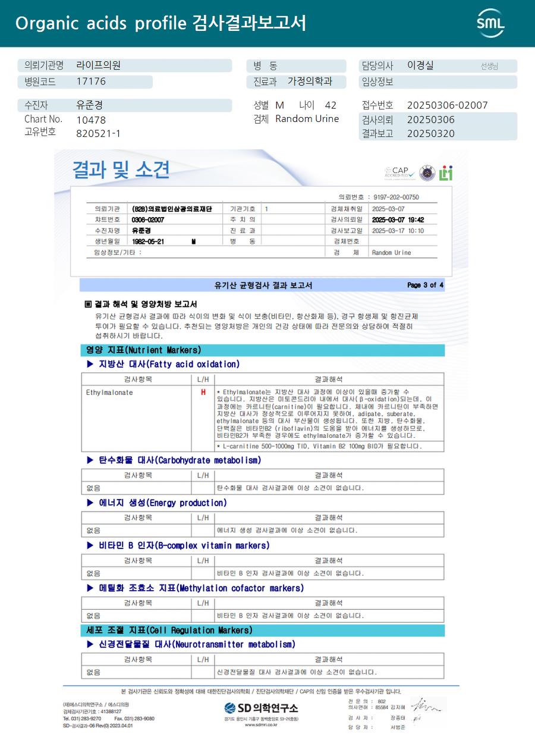Select the 담당의사 name 이경실
The image size is (535, 756).
[x=420, y=65]
